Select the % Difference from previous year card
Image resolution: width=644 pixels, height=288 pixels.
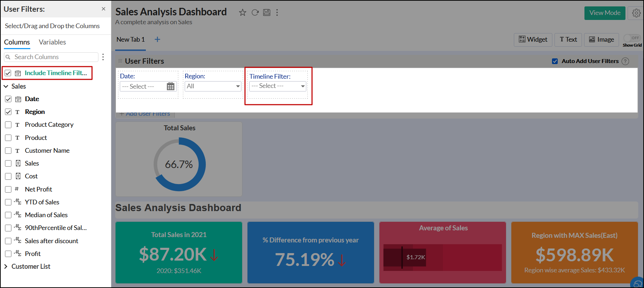click(311, 253)
